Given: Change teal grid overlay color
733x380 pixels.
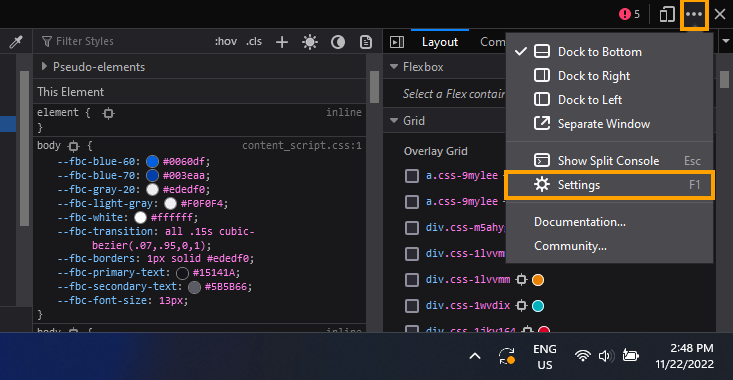Looking at the screenshot, I should (x=538, y=306).
